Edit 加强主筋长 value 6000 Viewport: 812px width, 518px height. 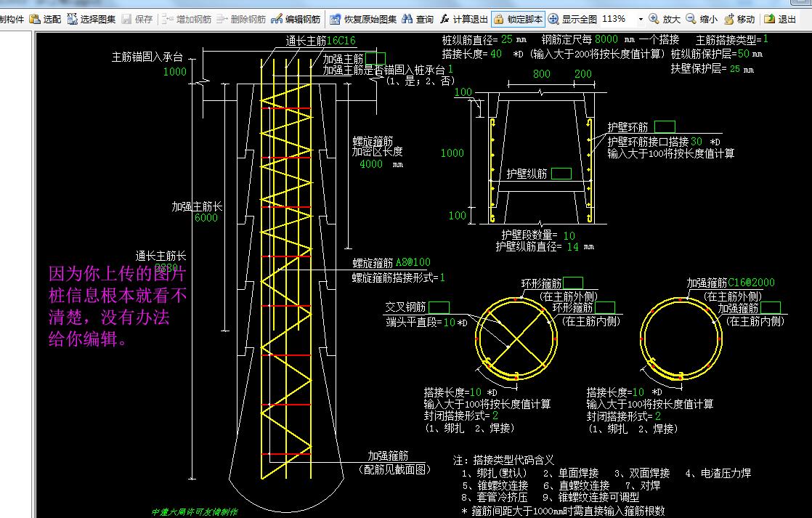(x=206, y=217)
